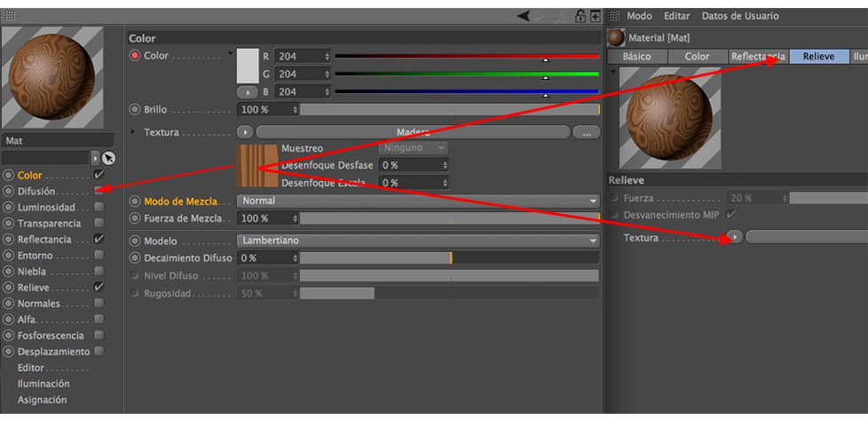Click the mouse pointer picker icon below Mat
This screenshot has height=436, width=868.
[109, 158]
